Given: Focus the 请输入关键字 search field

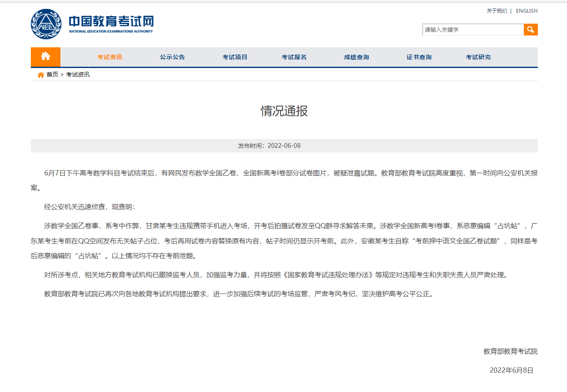Looking at the screenshot, I should pos(473,30).
